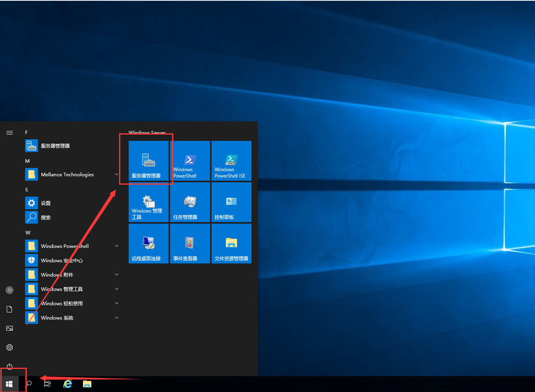Select Windows 安全中心 in the app list
The image size is (535, 392).
[62, 260]
